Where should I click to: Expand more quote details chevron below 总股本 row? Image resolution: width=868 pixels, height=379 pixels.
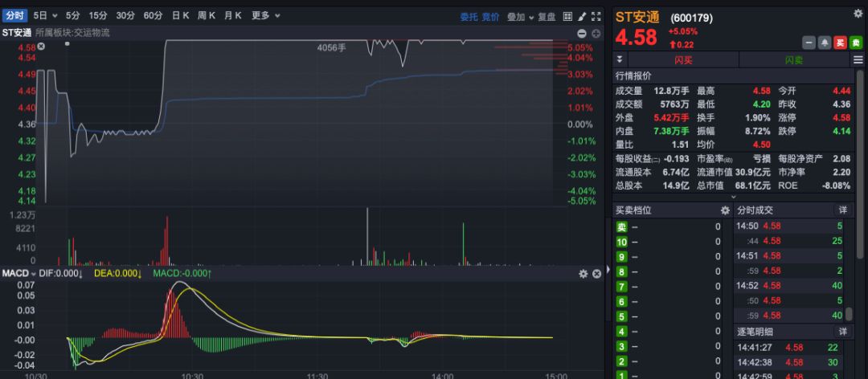pos(734,197)
